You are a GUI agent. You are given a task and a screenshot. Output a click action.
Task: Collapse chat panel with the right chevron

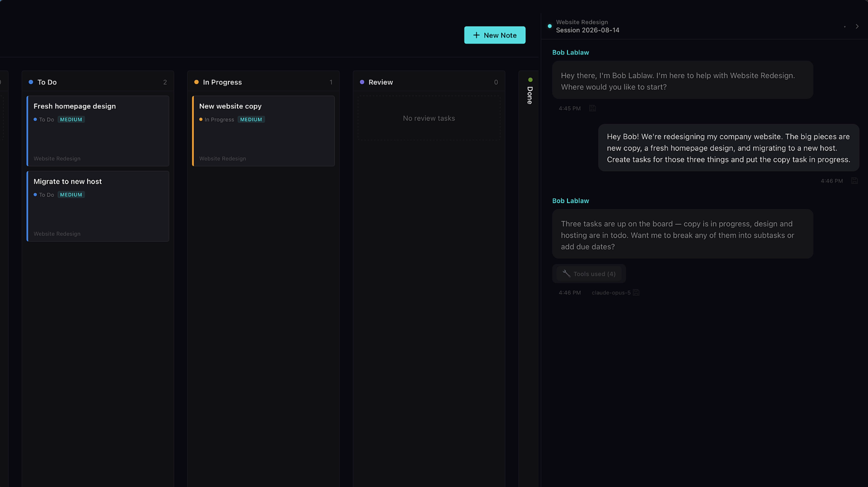click(x=857, y=26)
